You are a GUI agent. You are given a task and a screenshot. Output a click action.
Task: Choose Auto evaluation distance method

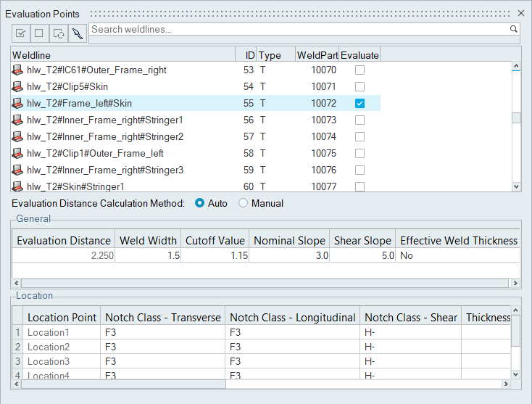click(x=200, y=204)
